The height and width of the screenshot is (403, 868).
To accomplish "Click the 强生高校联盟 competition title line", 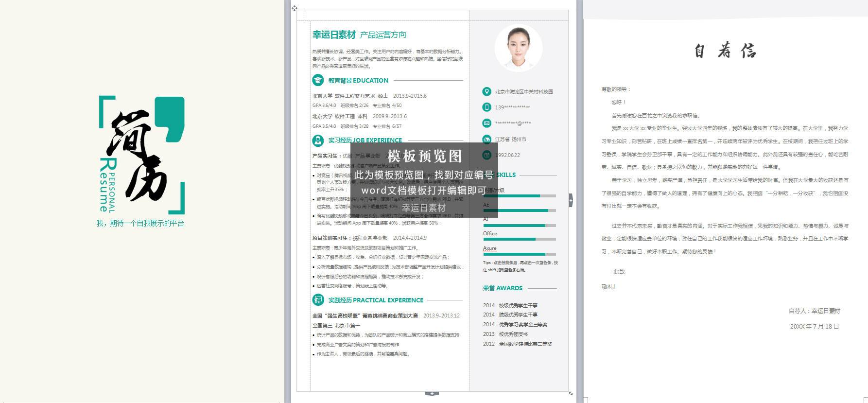I will click(x=386, y=315).
